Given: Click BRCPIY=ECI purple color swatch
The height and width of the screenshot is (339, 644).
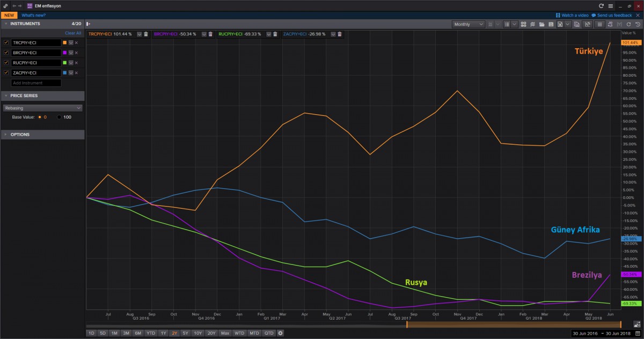Looking at the screenshot, I should click(65, 53).
